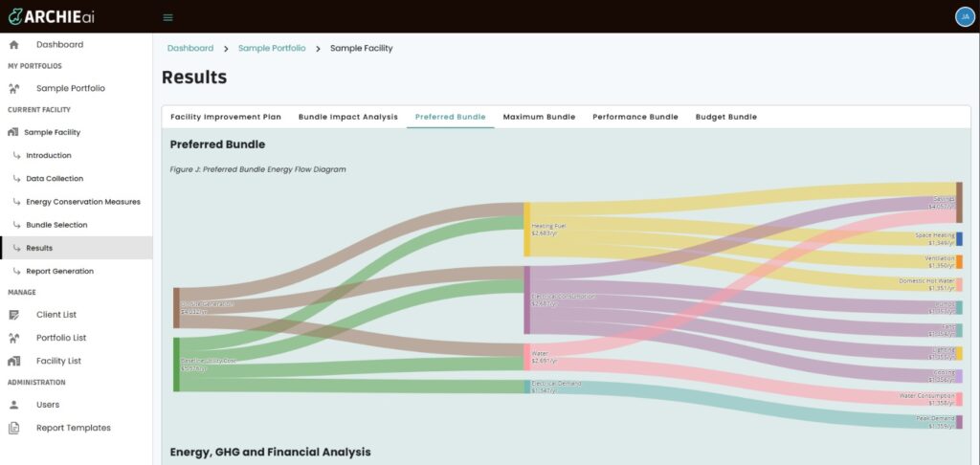The image size is (980, 465).
Task: Click the Portfolio List icon
Action: click(13, 338)
